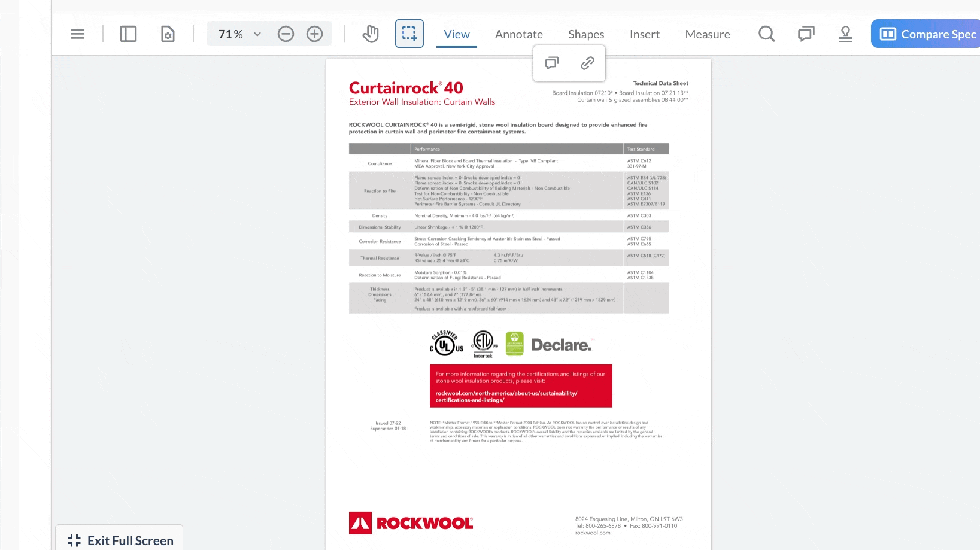This screenshot has height=550, width=980.
Task: Open the comments panel in toolbar
Action: 806,34
